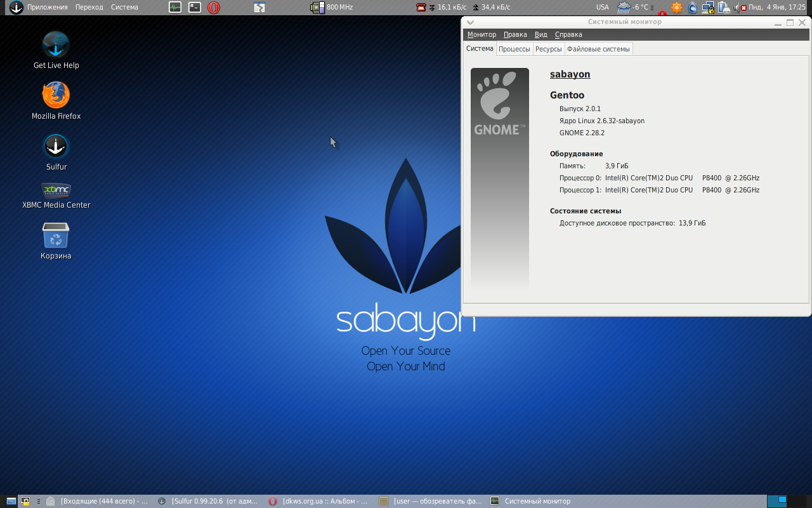812x508 pixels.
Task: Switch to the first workspace in the pager
Action: pyautogui.click(x=777, y=501)
